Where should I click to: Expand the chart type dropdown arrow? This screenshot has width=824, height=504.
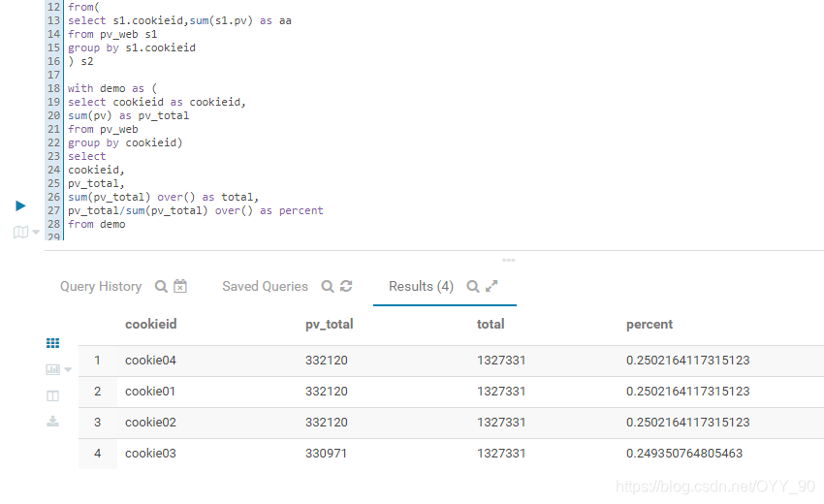(x=68, y=370)
